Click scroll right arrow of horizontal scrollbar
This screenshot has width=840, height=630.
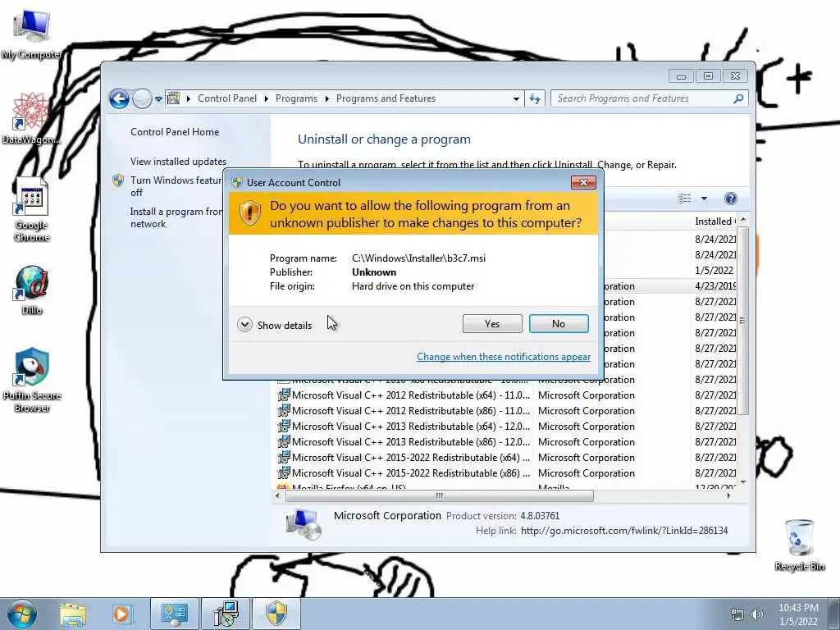click(729, 495)
